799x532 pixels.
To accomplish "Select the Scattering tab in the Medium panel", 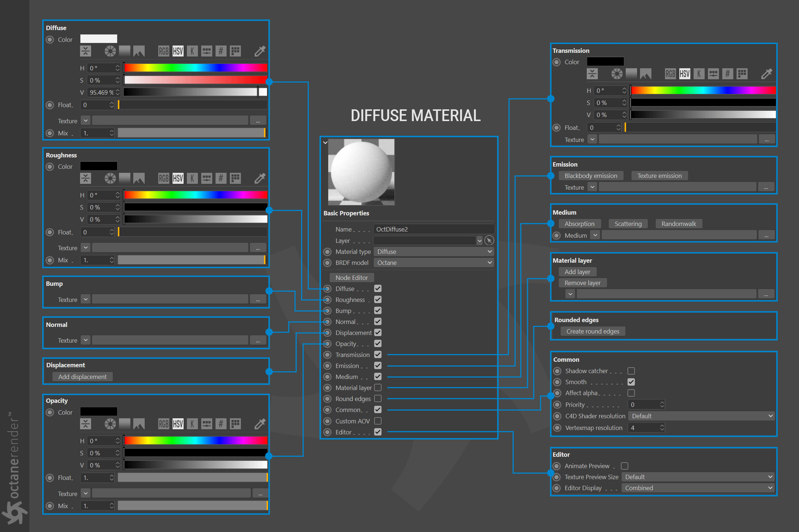I will point(628,224).
